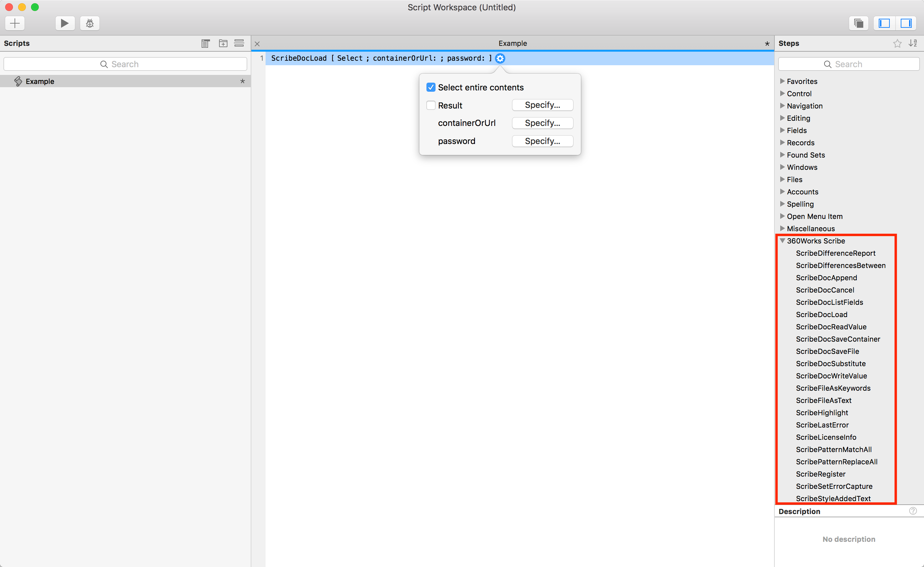Expand the Spelling category

click(782, 204)
